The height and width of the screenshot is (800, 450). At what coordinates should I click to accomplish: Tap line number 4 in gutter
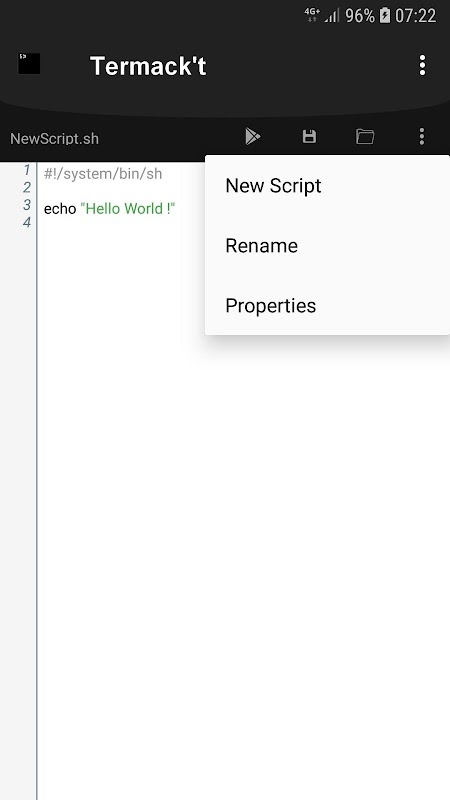click(x=27, y=222)
